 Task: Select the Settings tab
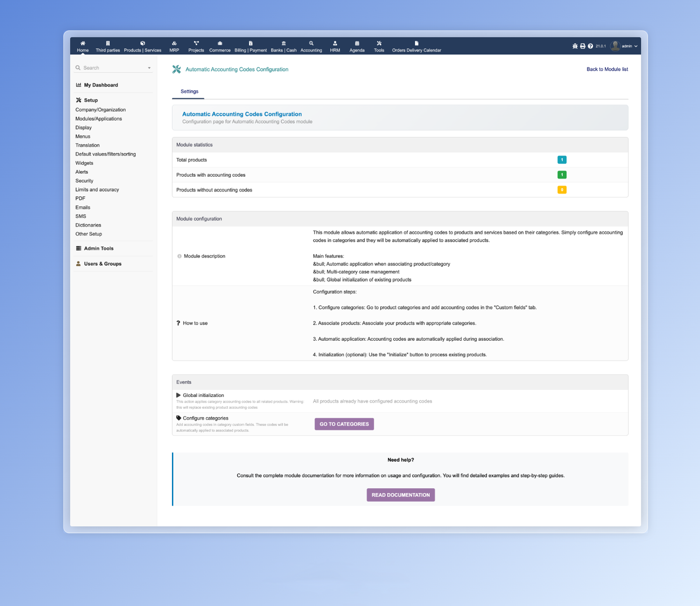coord(189,91)
